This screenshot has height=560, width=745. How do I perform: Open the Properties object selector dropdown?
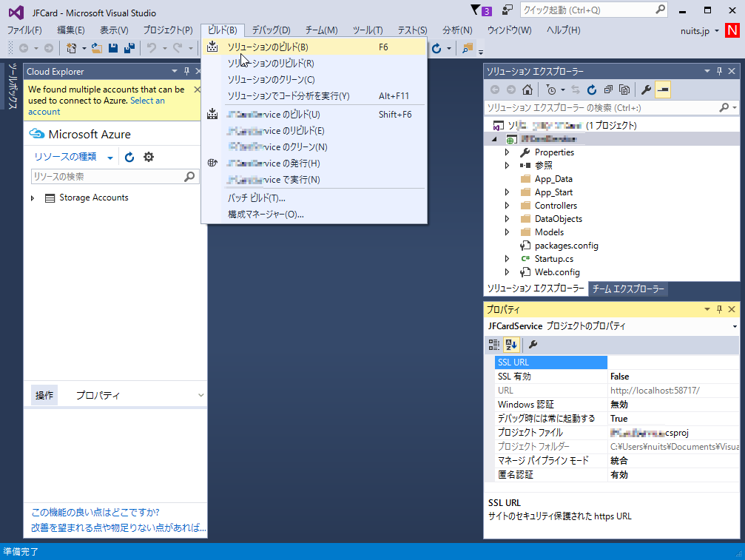(735, 327)
